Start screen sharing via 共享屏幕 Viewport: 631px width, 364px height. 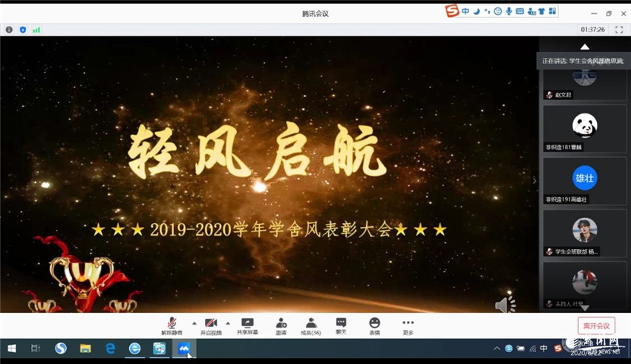[247, 325]
